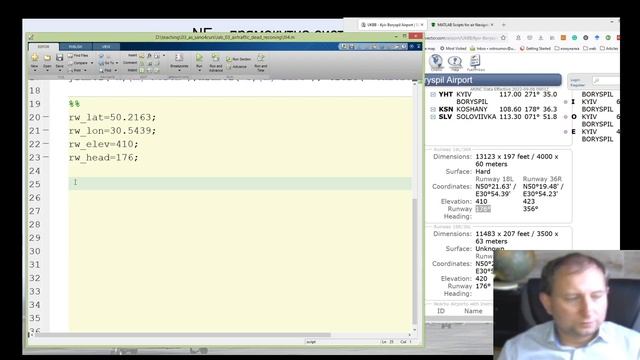Expand the dropdown arrow under Breakpoints

point(179,71)
